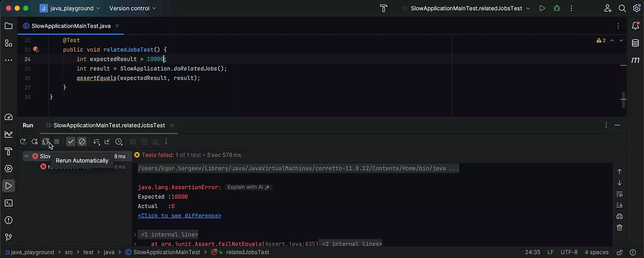
Task: Toggle Rerun Automatically
Action: click(x=46, y=141)
